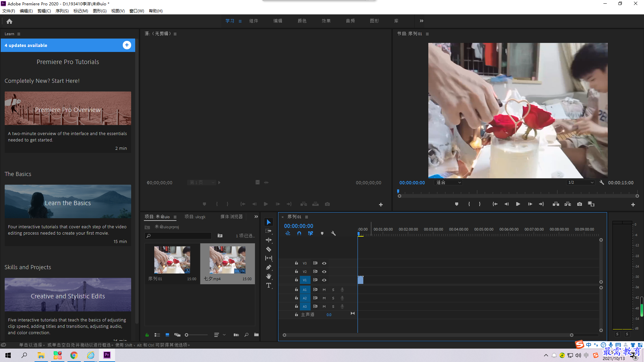This screenshot has width=644, height=362.
Task: Switch to 编辑 workspace
Action: [x=278, y=21]
